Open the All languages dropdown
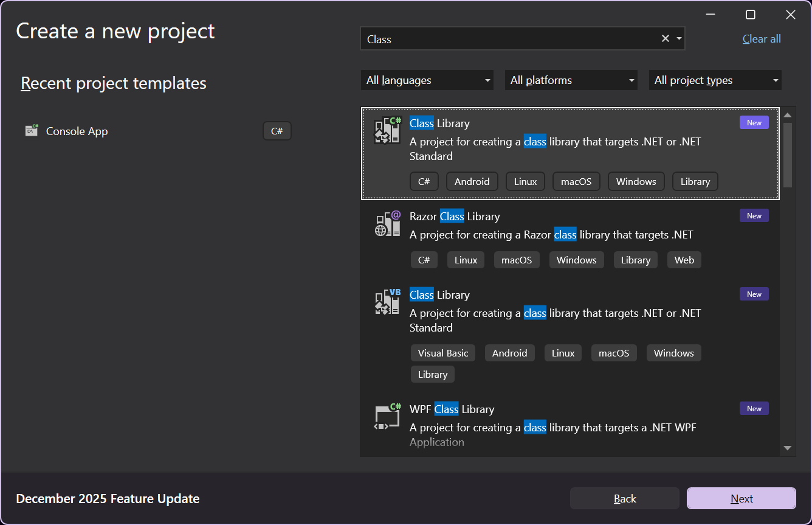The image size is (812, 525). point(427,80)
